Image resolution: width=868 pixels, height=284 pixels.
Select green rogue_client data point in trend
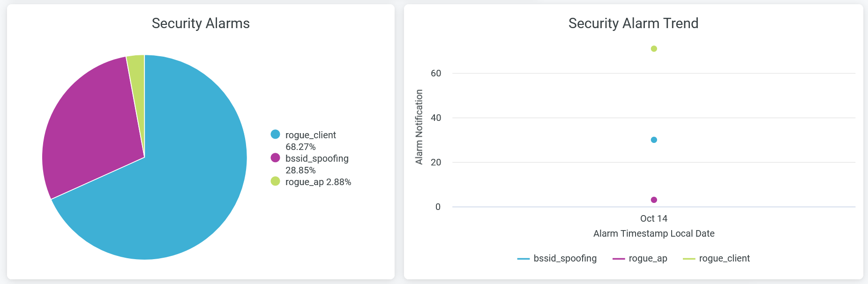point(654,49)
